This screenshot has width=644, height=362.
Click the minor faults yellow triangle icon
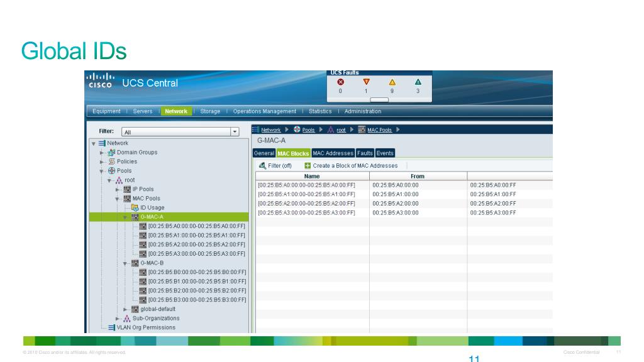(x=392, y=82)
